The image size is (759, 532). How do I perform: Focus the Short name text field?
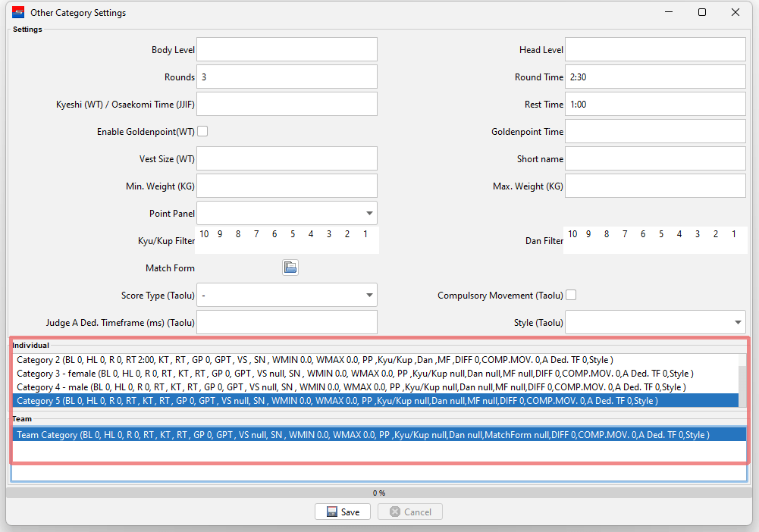[x=655, y=158]
